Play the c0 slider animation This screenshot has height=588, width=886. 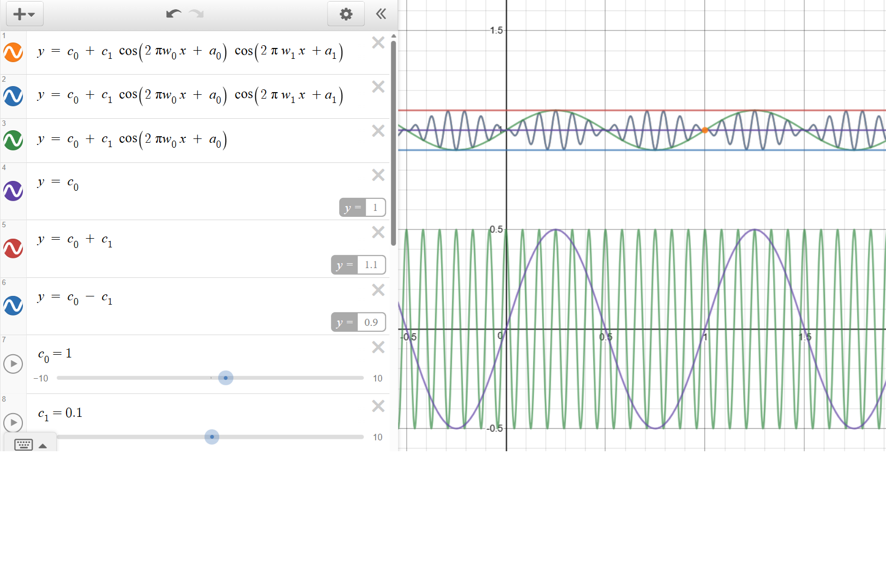pos(13,363)
